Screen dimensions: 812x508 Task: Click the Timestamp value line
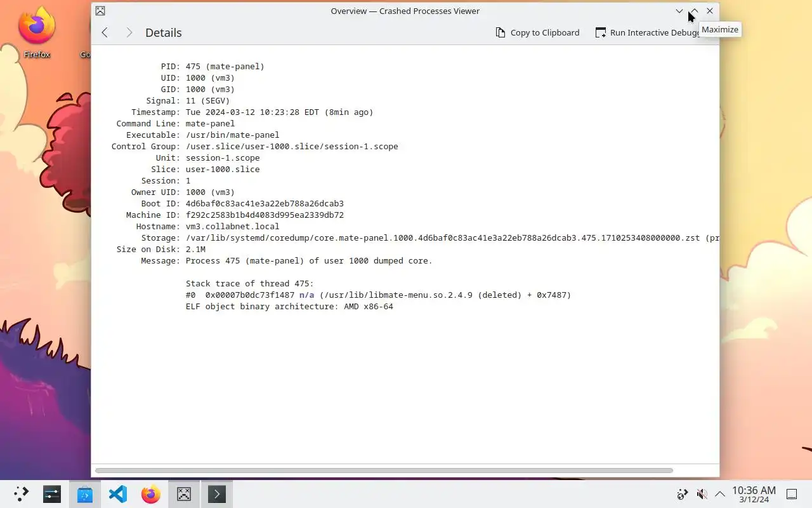point(279,112)
